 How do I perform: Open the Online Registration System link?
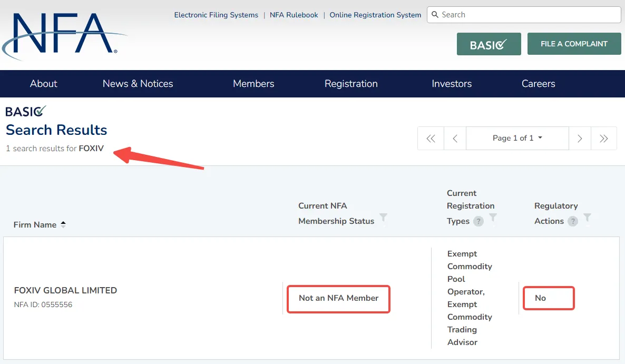click(x=375, y=15)
